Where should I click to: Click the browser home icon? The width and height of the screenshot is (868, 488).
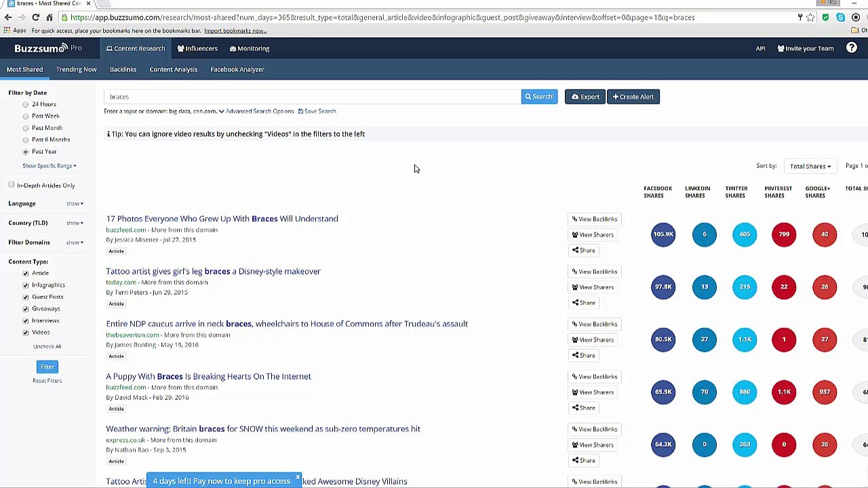point(50,18)
